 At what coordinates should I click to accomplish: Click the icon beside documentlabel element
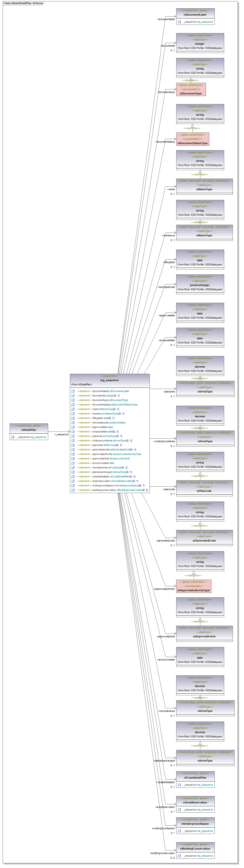(73, 391)
